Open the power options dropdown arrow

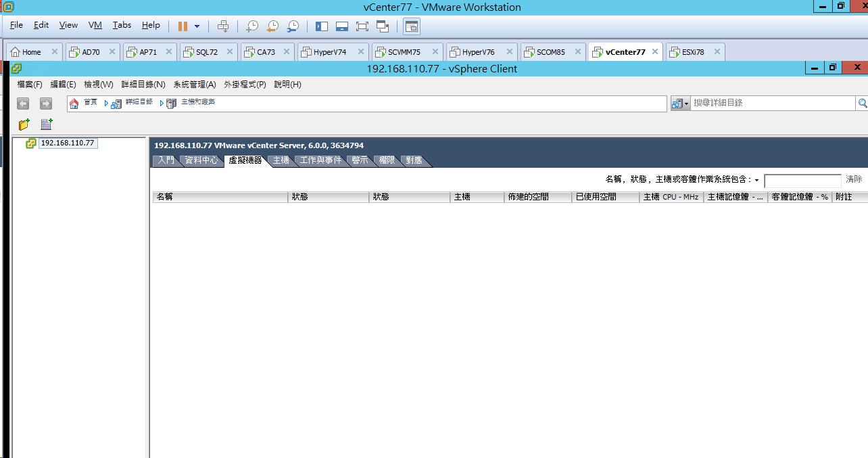coord(197,26)
